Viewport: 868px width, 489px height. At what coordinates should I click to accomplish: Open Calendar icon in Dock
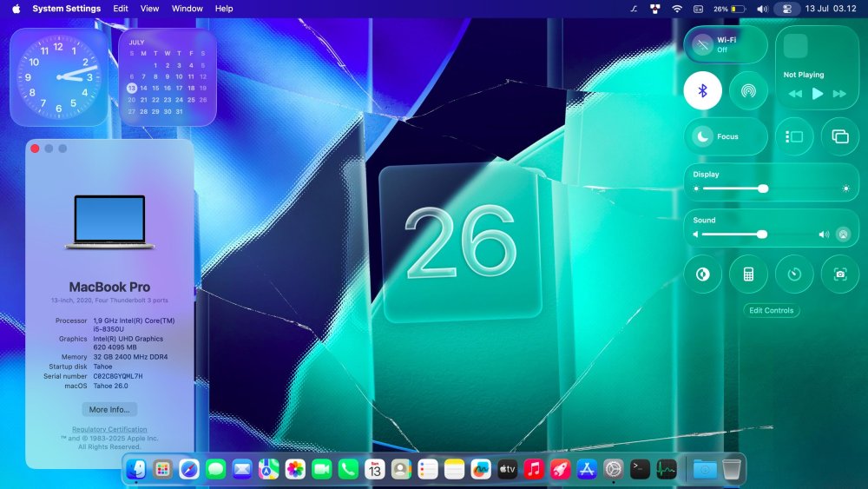tap(375, 470)
